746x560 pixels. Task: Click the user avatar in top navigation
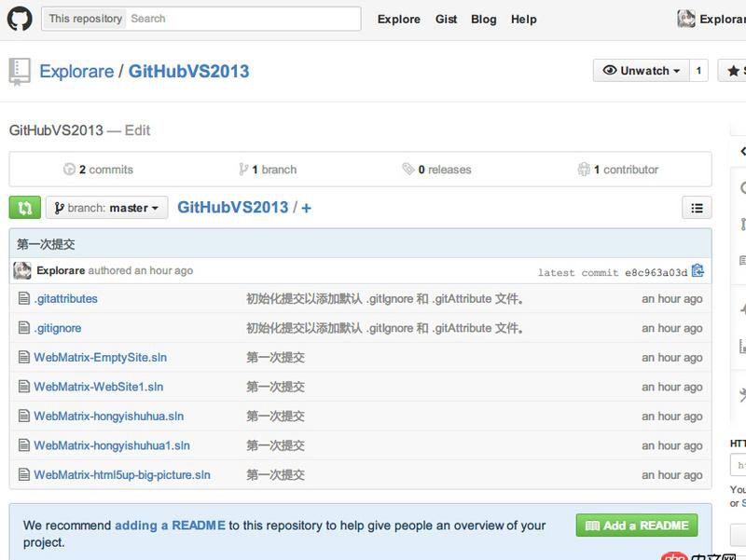(686, 19)
